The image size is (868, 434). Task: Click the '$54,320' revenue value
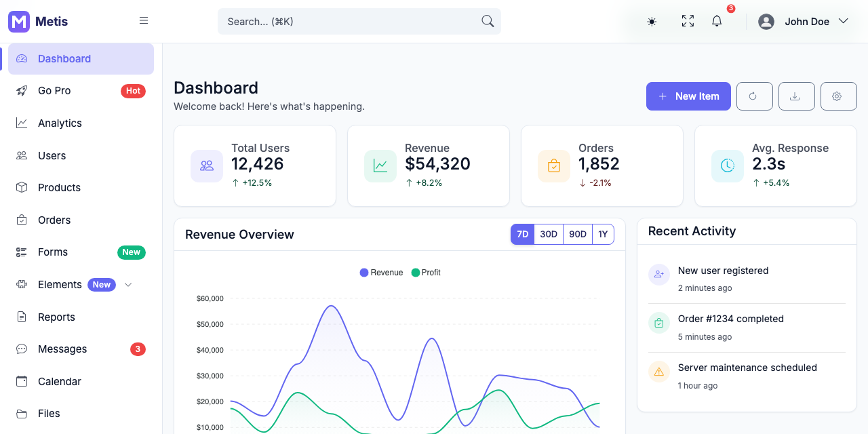437,164
